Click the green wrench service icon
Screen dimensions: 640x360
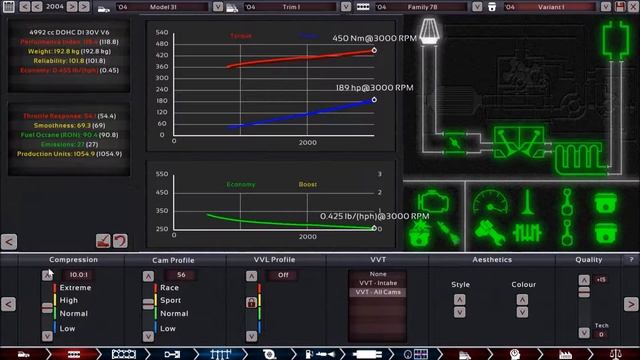click(x=490, y=233)
